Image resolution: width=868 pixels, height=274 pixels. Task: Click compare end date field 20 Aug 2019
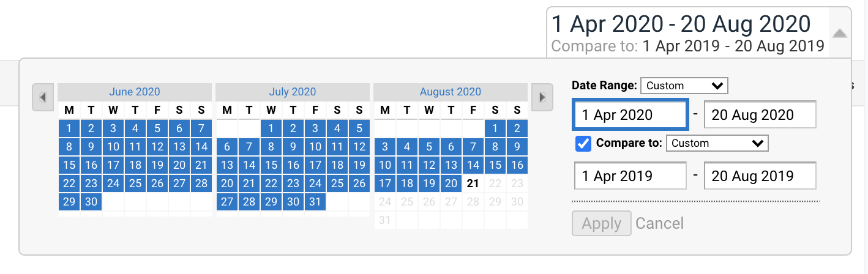pyautogui.click(x=760, y=176)
